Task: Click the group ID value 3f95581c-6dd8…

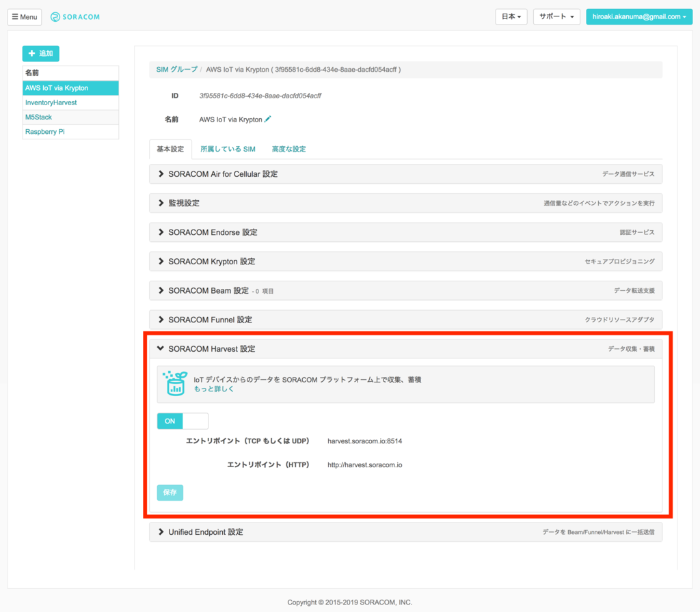Action: pos(260,96)
